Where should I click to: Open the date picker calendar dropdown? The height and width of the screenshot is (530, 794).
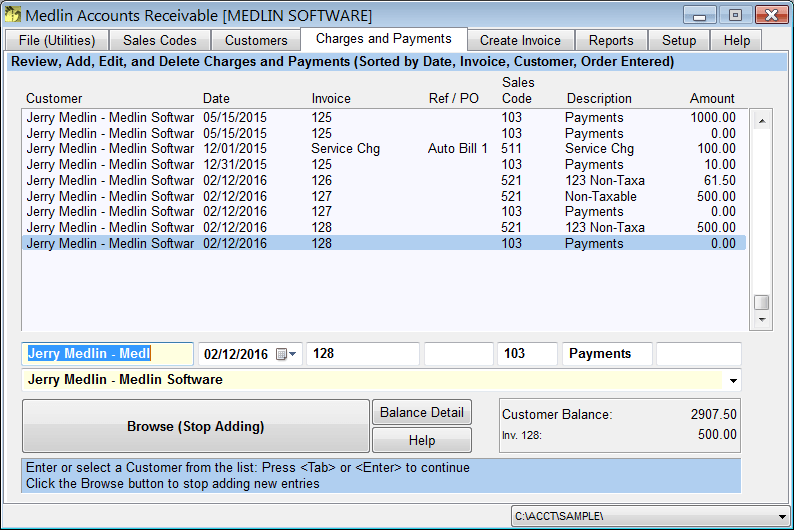pyautogui.click(x=286, y=354)
